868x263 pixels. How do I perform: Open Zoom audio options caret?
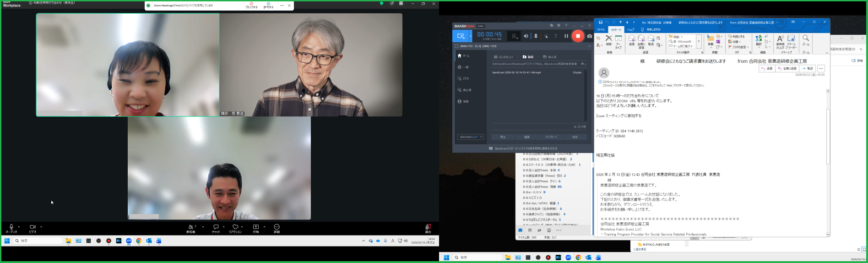pos(19,226)
